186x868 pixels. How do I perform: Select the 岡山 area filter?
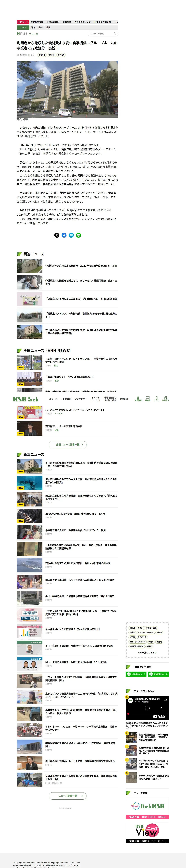[33, 28]
